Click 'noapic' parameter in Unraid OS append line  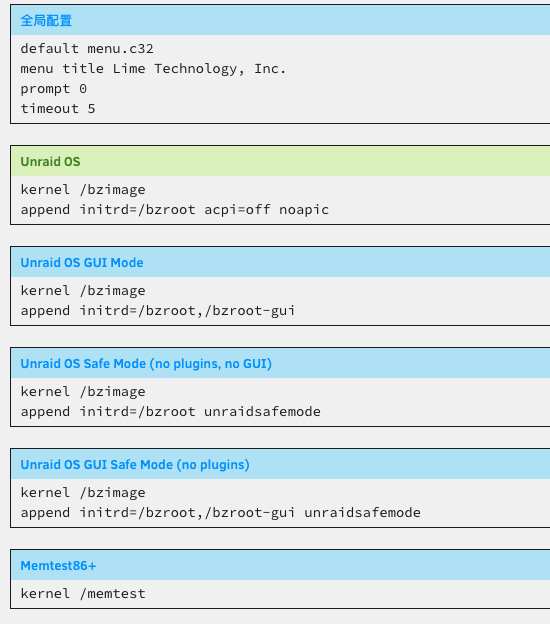(x=304, y=210)
